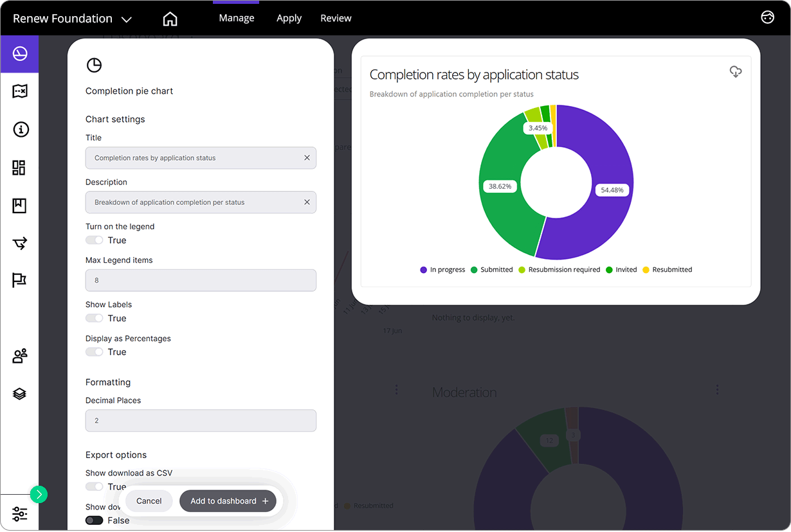Open the layers stack sidebar icon

19,393
